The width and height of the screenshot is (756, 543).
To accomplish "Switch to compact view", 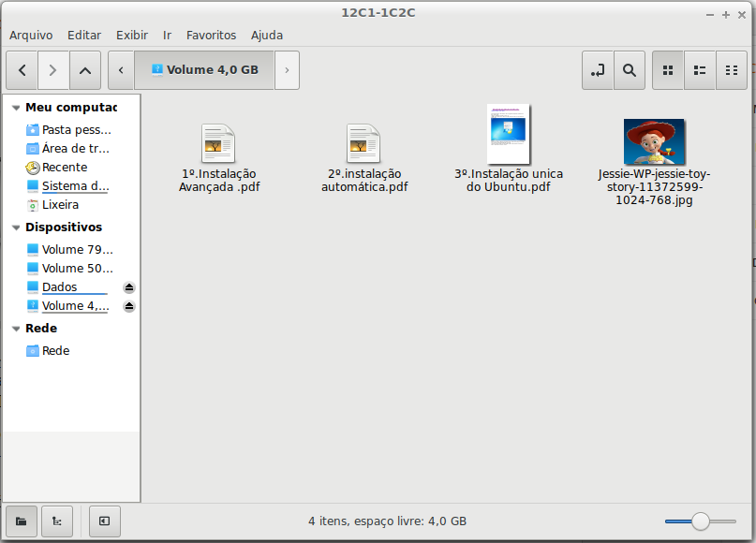I will tap(731, 70).
